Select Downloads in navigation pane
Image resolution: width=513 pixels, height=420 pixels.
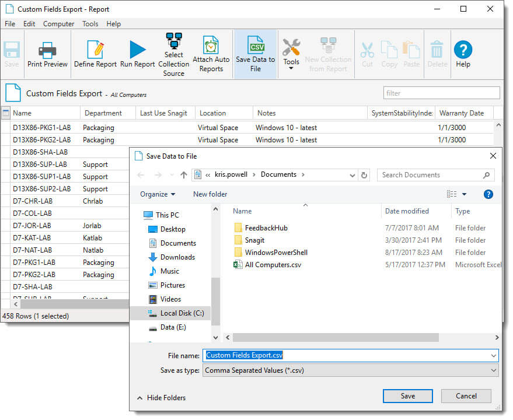point(172,257)
